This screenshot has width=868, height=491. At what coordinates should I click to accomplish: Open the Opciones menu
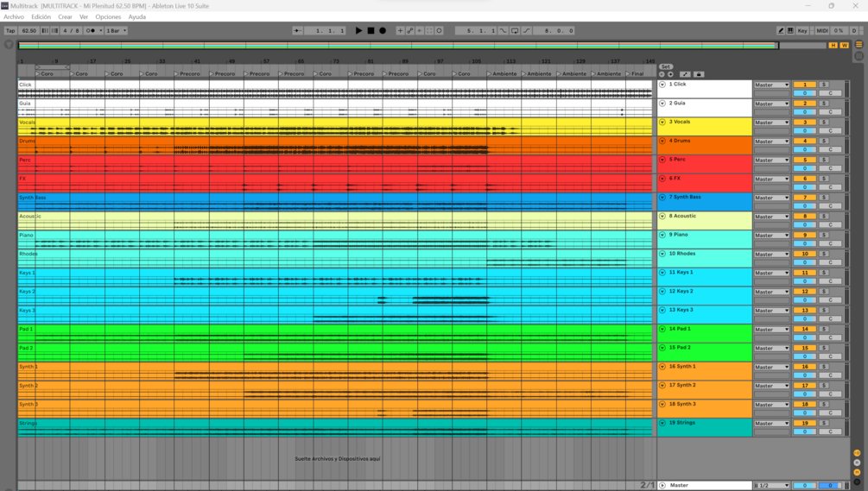pos(108,17)
